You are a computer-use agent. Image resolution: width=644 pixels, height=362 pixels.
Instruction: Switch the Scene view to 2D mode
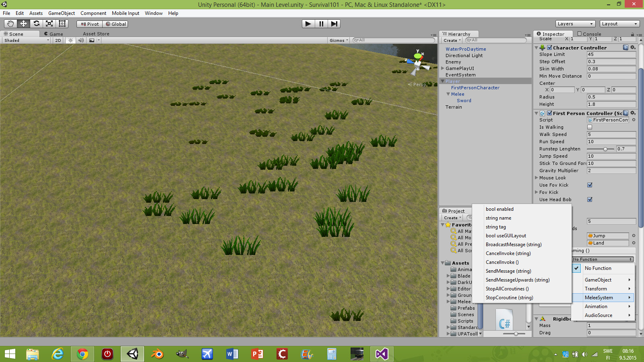pos(58,40)
